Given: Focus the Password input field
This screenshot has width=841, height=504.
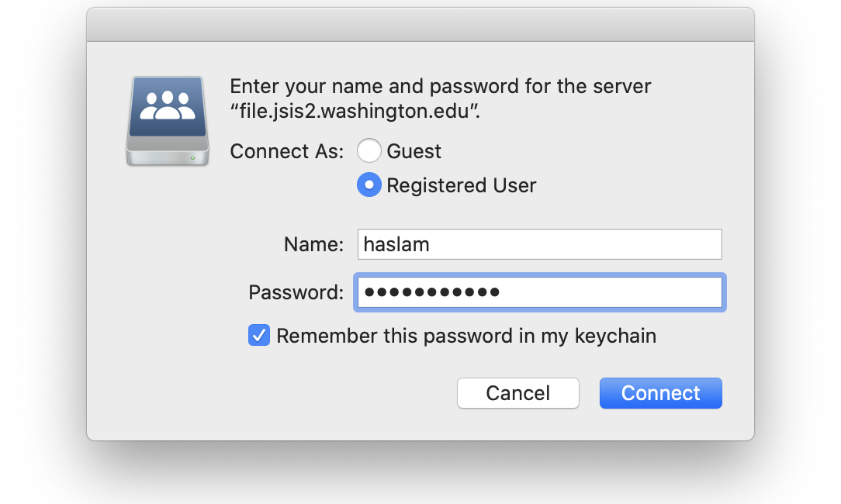Looking at the screenshot, I should tap(539, 292).
